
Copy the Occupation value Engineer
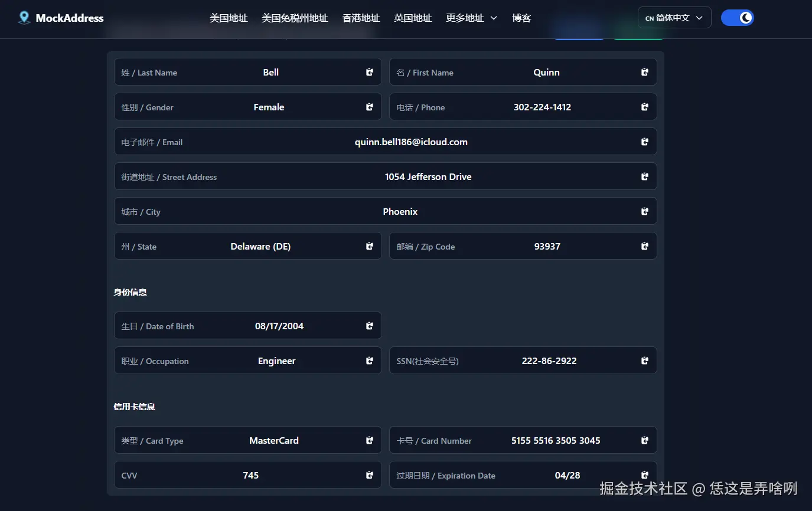(x=370, y=361)
